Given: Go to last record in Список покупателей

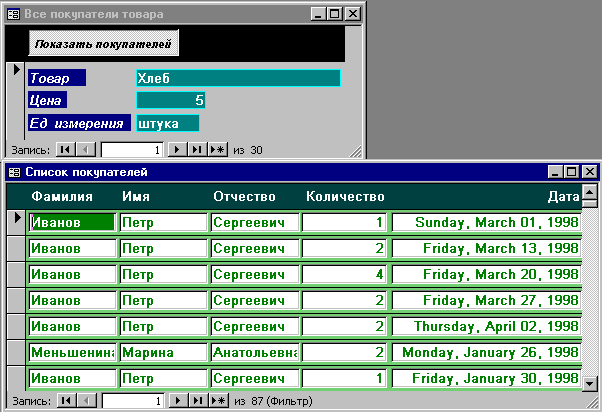Looking at the screenshot, I should pos(198,401).
